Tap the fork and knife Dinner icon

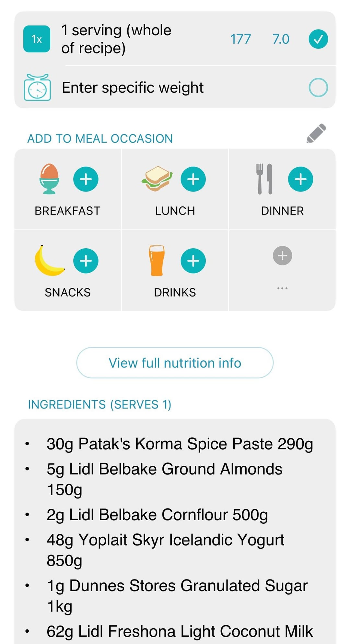(265, 179)
